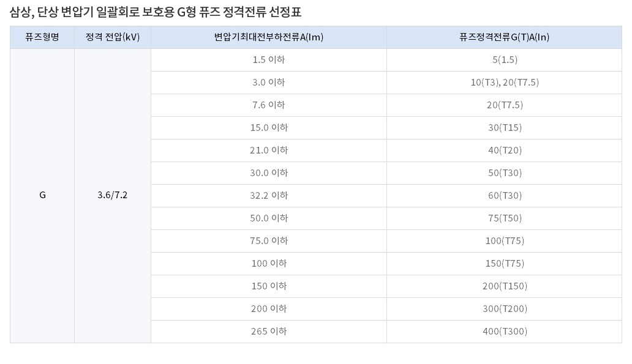The width and height of the screenshot is (632, 364).
Task: Select the 퓨즈형명 column header
Action: (42, 37)
